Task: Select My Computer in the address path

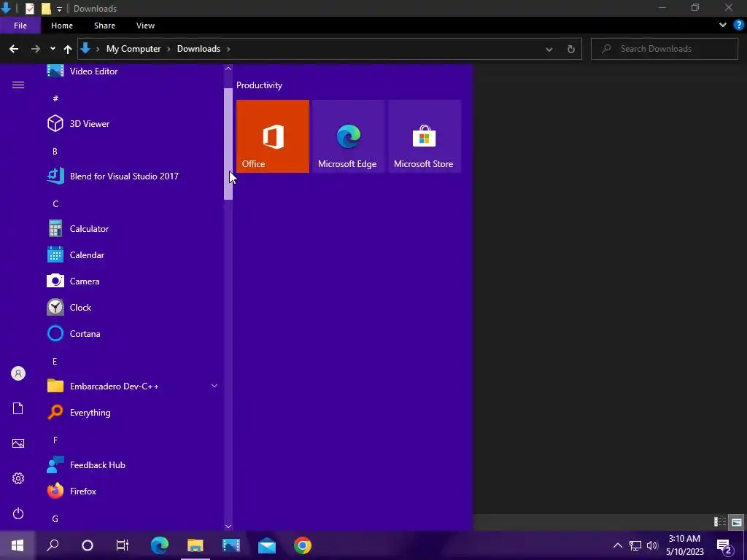Action: pyautogui.click(x=133, y=49)
